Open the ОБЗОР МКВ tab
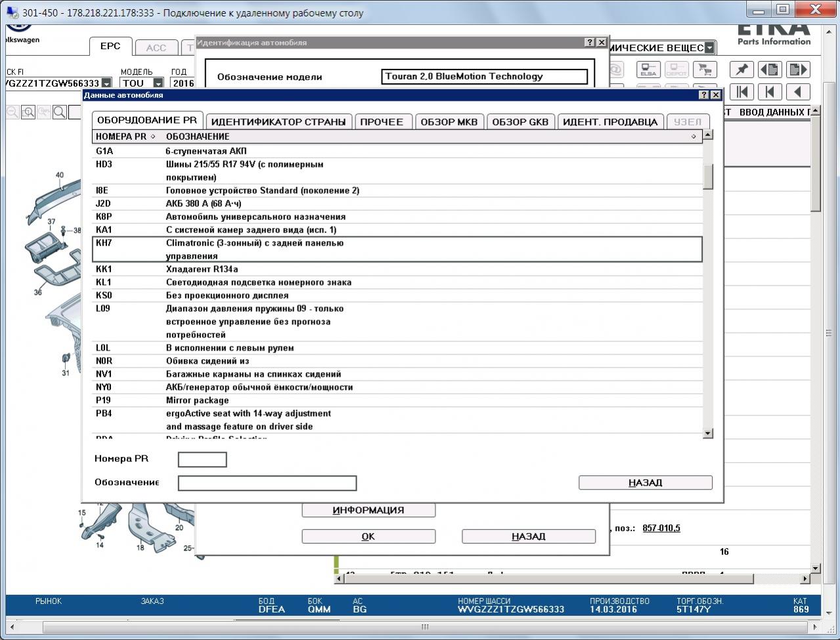Screen dimensions: 840x640 click(x=449, y=121)
